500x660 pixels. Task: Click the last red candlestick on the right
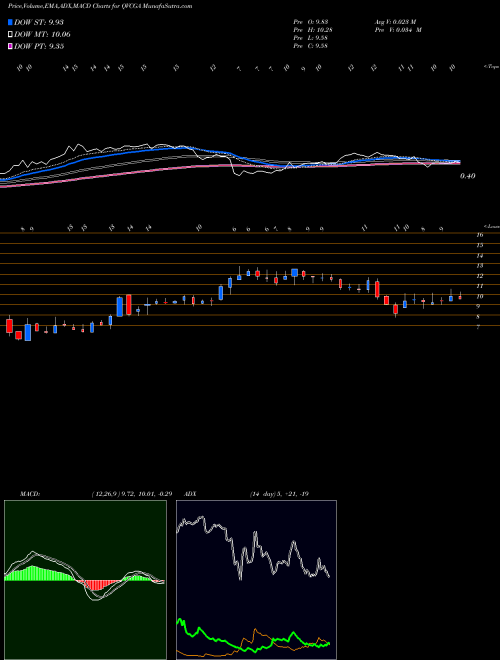460,297
